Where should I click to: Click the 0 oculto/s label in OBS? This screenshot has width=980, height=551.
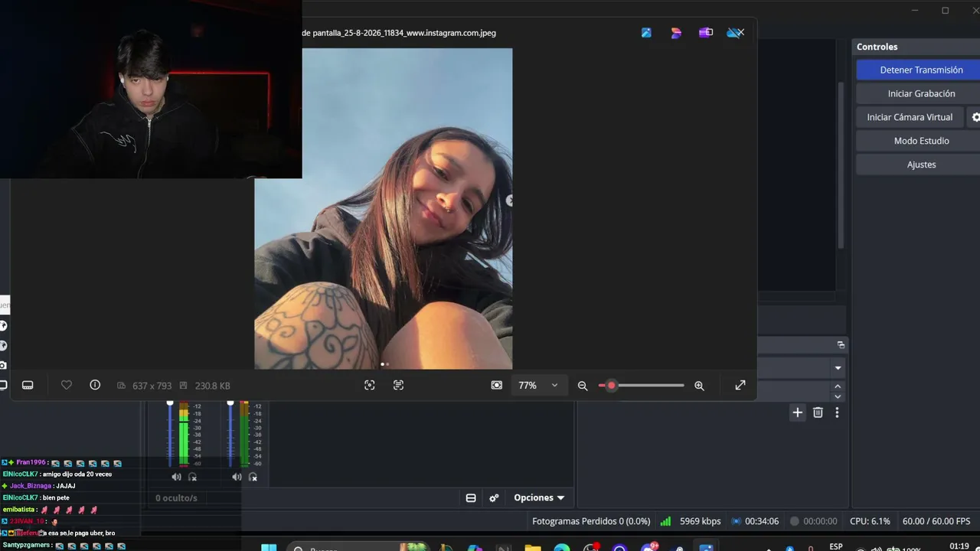(x=176, y=498)
